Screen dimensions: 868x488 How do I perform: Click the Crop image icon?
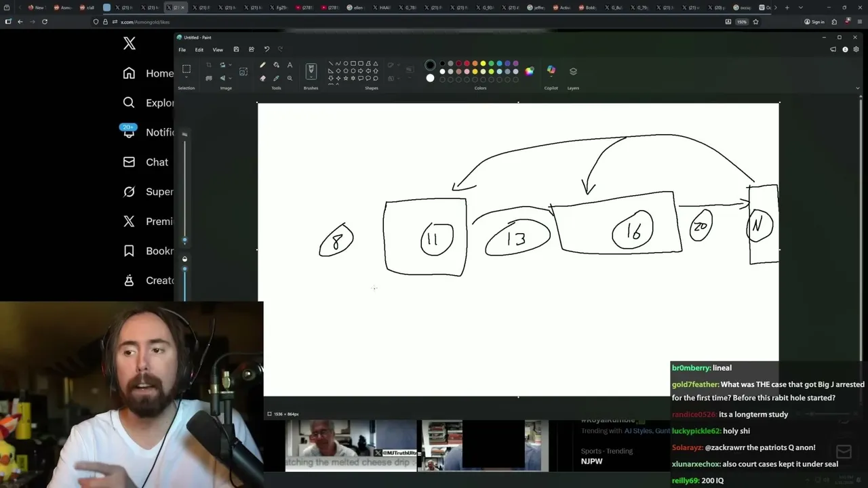pyautogui.click(x=209, y=65)
